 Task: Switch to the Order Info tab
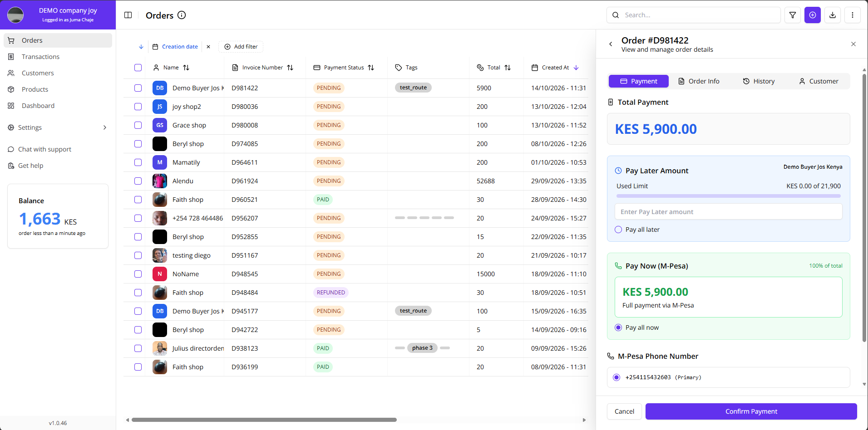click(x=699, y=81)
